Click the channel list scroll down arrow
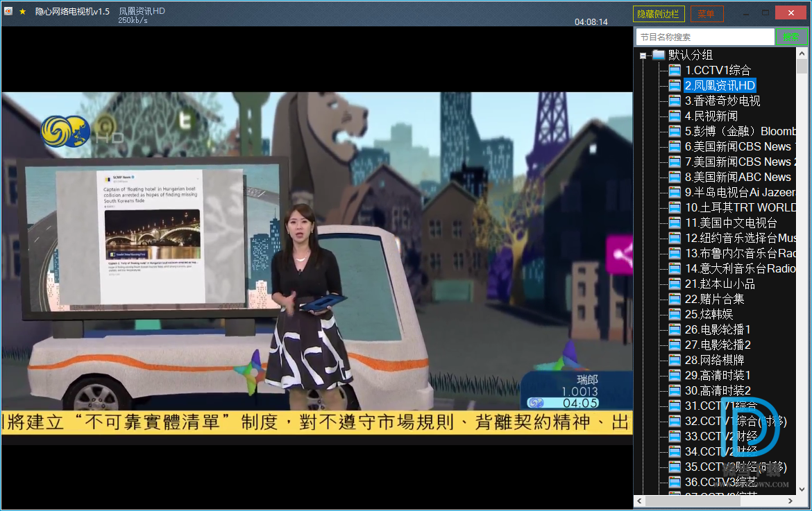This screenshot has height=511, width=812. 802,490
